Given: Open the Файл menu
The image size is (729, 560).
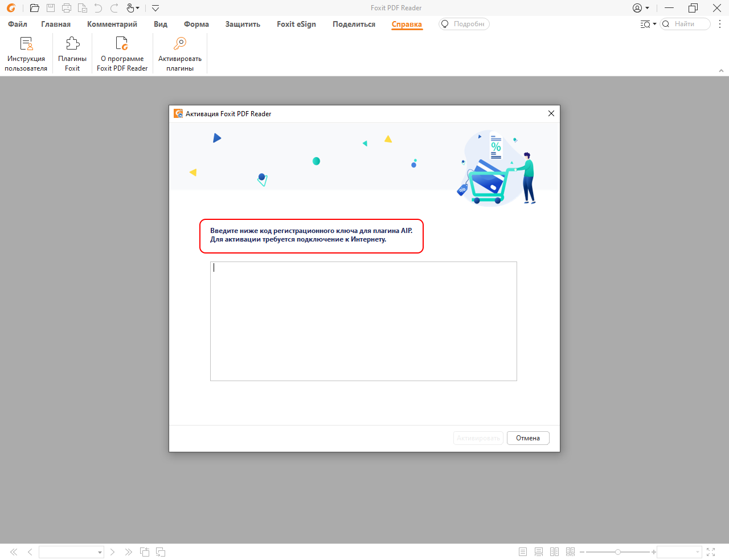Looking at the screenshot, I should [18, 24].
